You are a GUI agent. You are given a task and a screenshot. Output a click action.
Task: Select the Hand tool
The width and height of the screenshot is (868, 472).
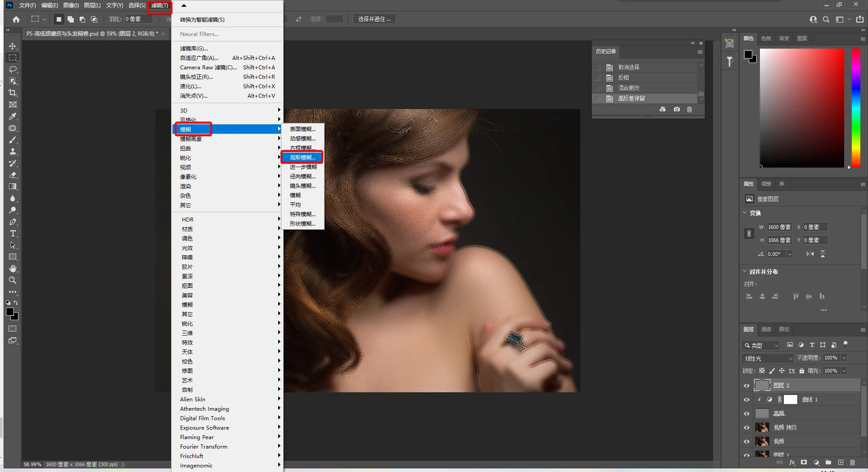[x=13, y=268]
